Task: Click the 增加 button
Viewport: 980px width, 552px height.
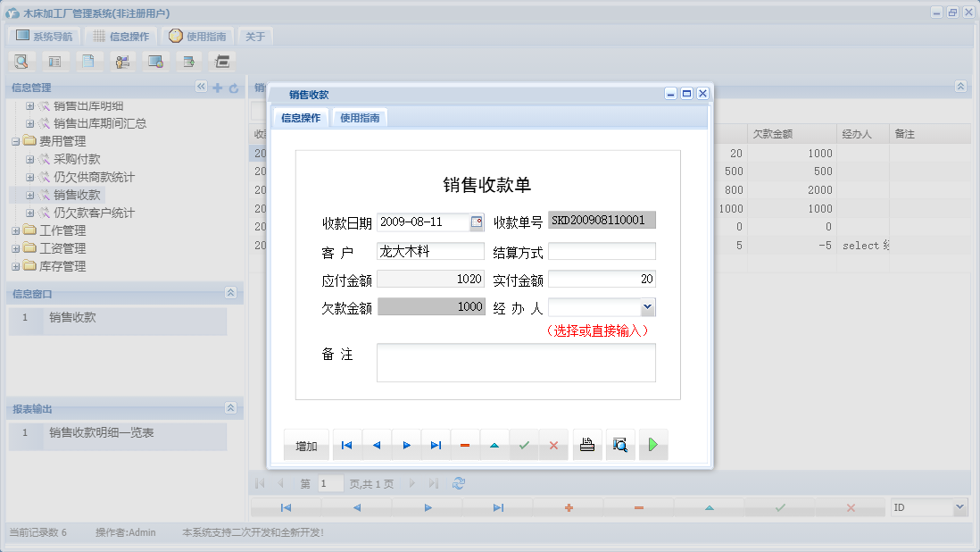Action: [306, 444]
